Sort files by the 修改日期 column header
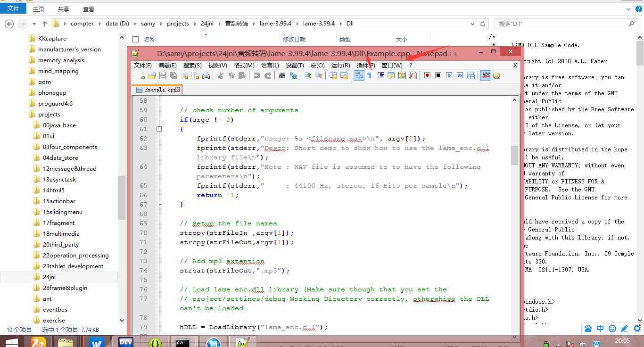644x347 pixels. click(294, 40)
